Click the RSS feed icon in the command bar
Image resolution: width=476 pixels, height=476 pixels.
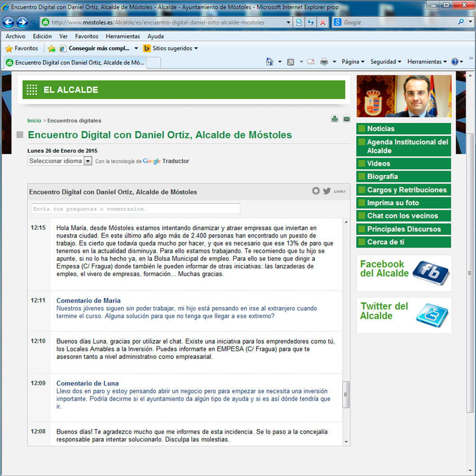pos(290,62)
